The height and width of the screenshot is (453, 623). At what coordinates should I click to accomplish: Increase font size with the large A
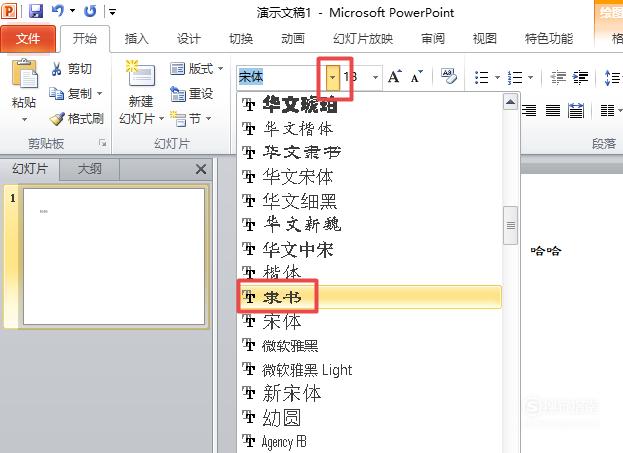[395, 76]
